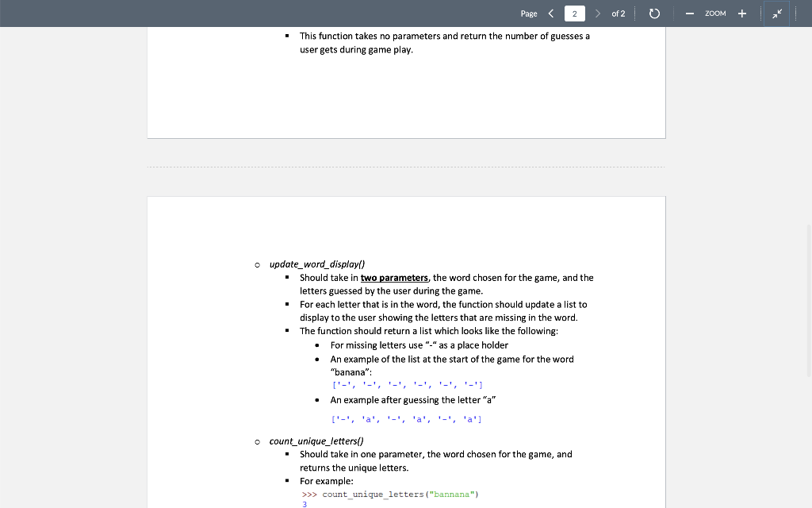Exit fullscreen with the collapse arrows icon

[x=777, y=13]
